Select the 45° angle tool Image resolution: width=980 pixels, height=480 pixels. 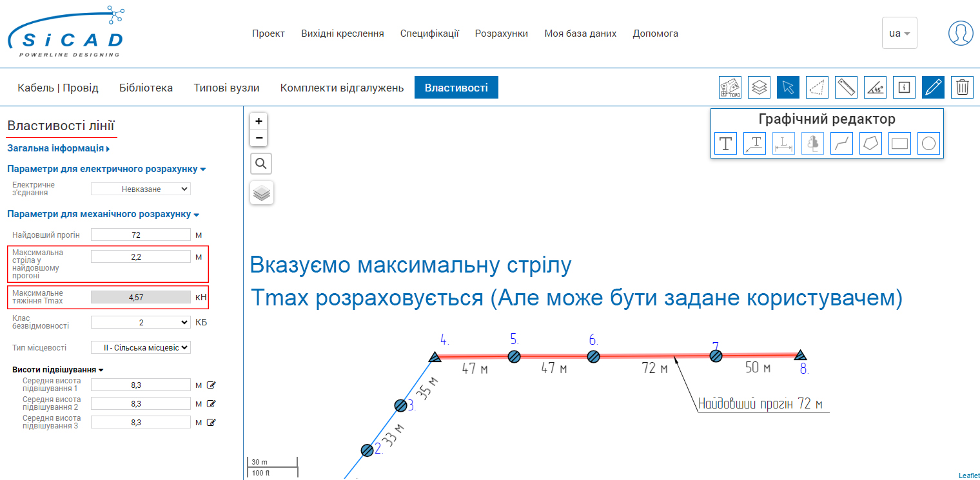click(875, 87)
